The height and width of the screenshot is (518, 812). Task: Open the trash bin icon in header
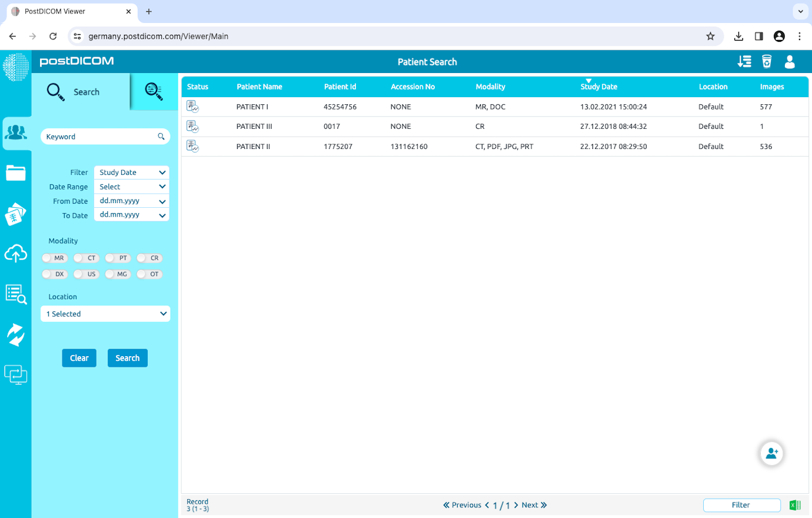pyautogui.click(x=767, y=62)
